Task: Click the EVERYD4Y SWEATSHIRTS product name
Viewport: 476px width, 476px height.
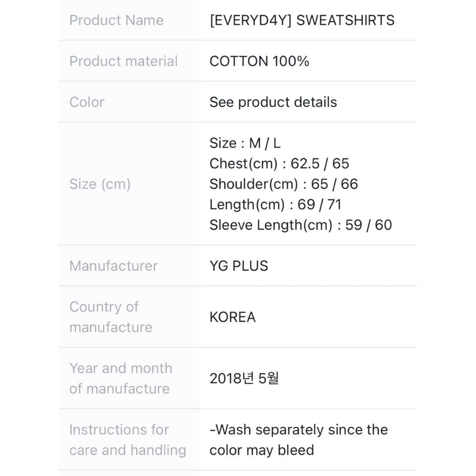Action: pos(302,20)
